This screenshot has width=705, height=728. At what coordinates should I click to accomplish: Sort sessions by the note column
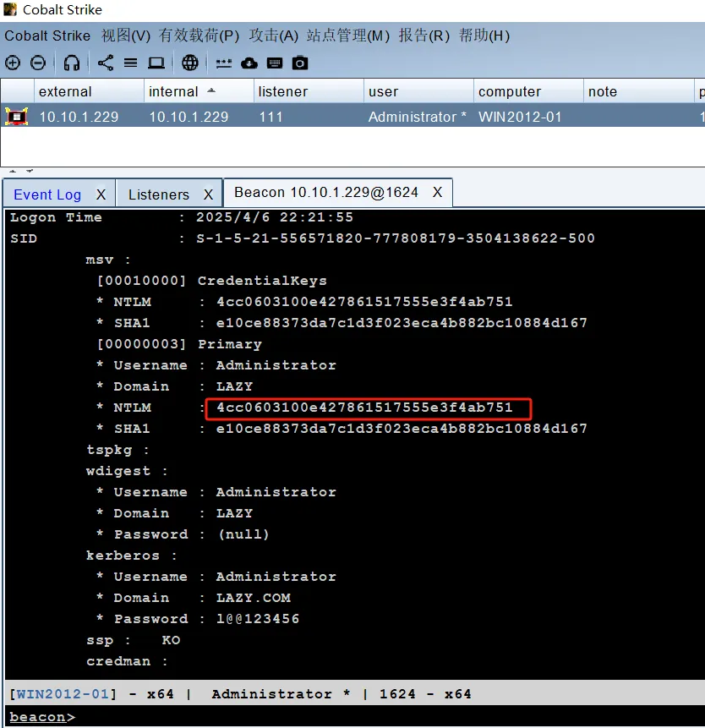[x=638, y=91]
